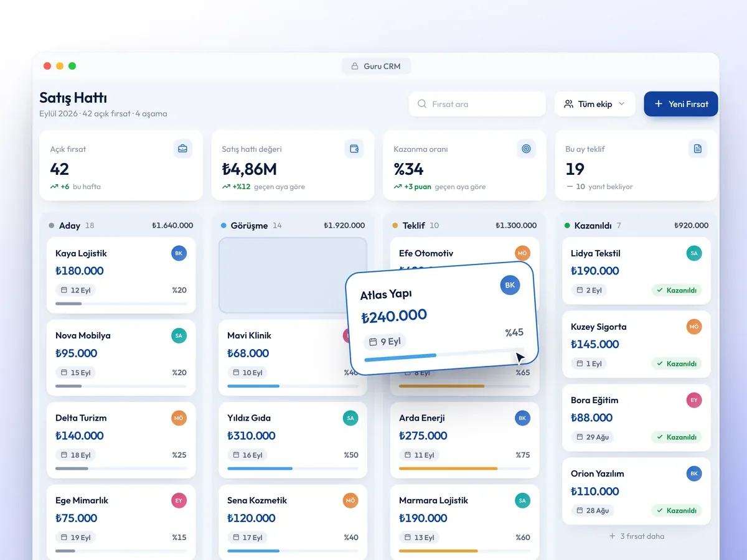Click the SA avatar on Marmara Lojistik card

click(522, 500)
